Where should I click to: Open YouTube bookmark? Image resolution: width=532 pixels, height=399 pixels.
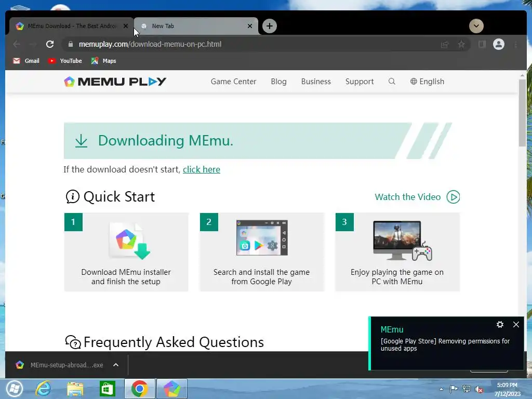pyautogui.click(x=65, y=61)
